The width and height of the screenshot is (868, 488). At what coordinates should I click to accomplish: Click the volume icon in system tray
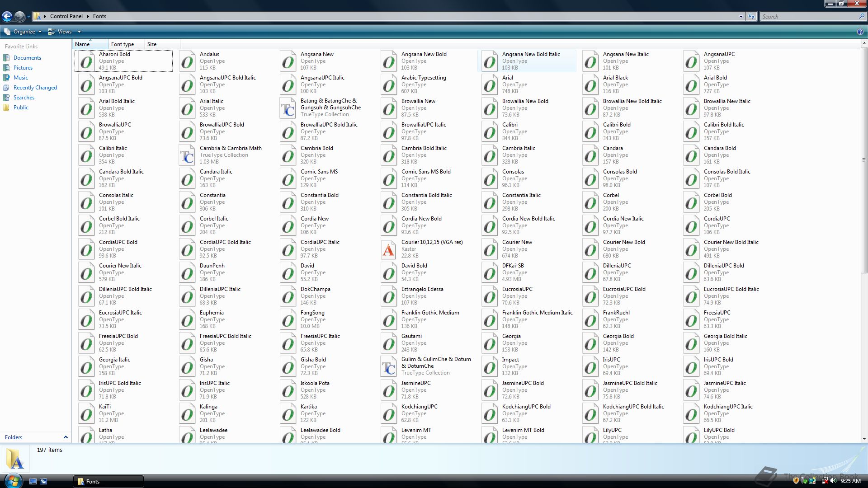pyautogui.click(x=833, y=481)
